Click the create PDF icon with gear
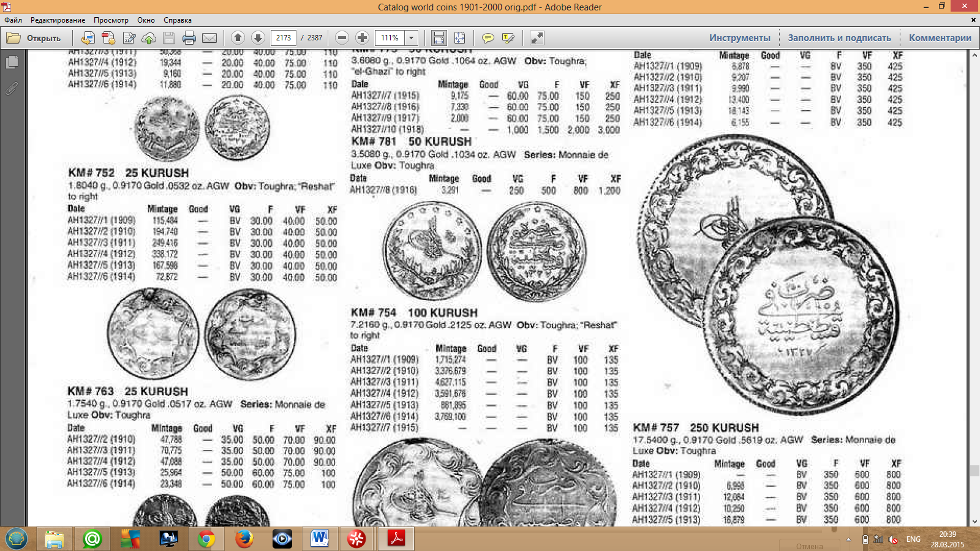This screenshot has width=980, height=551. tap(108, 38)
